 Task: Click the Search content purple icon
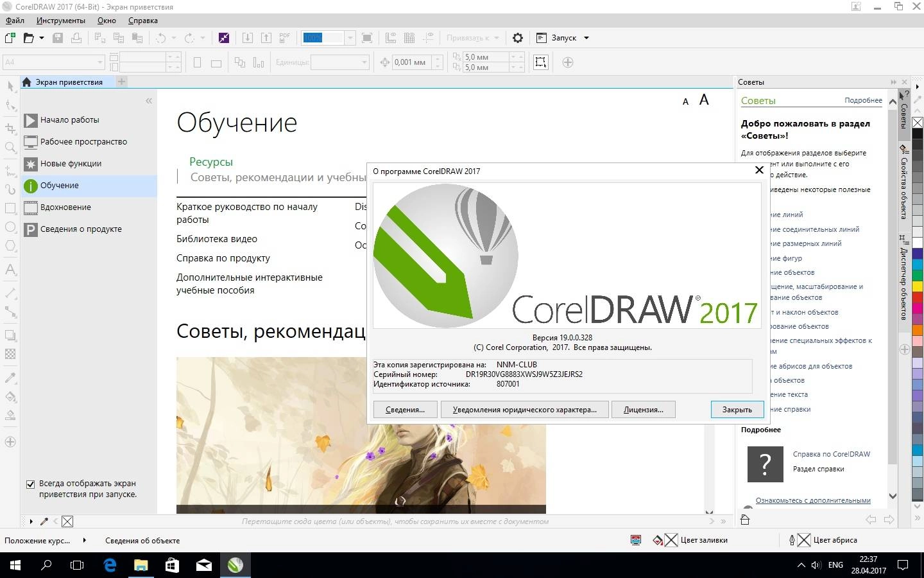pos(223,38)
